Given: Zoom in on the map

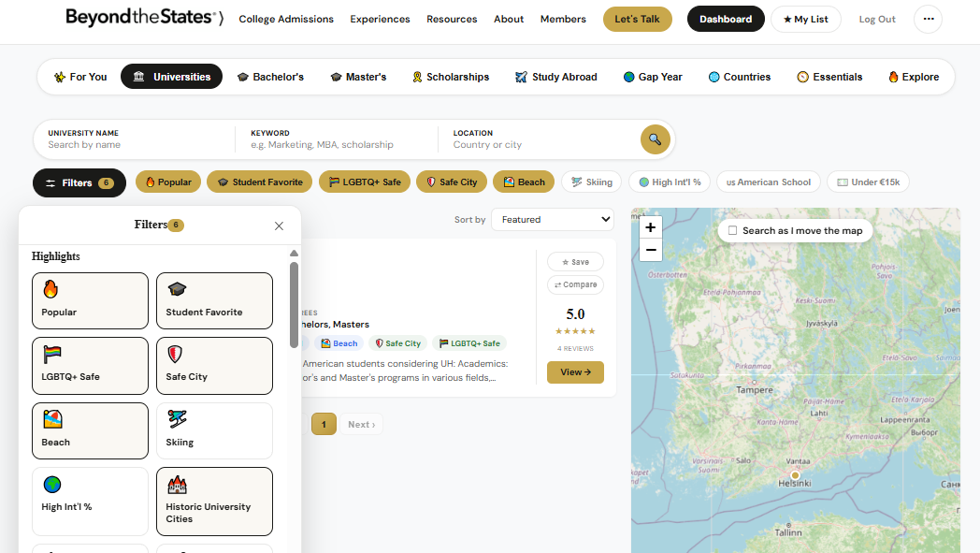Looking at the screenshot, I should [651, 227].
